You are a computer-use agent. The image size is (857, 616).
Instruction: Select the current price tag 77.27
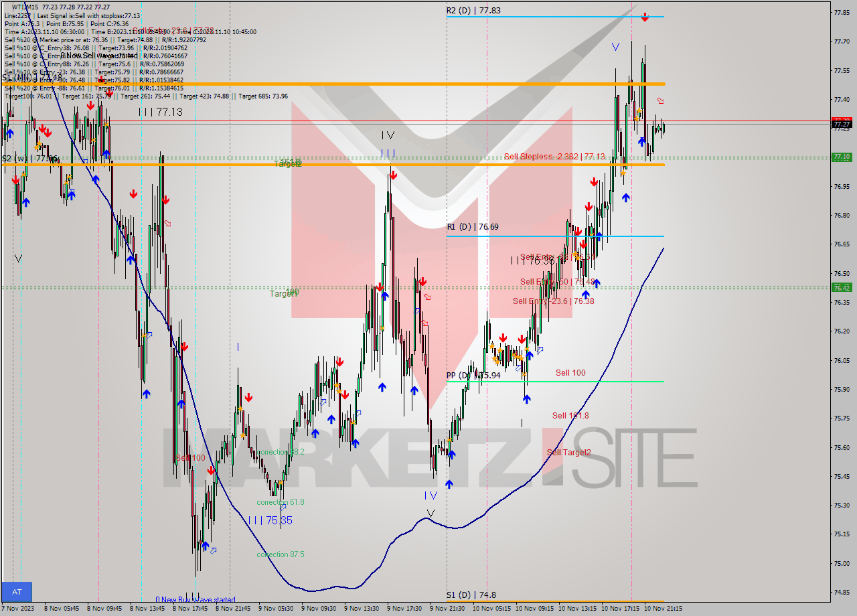[841, 124]
